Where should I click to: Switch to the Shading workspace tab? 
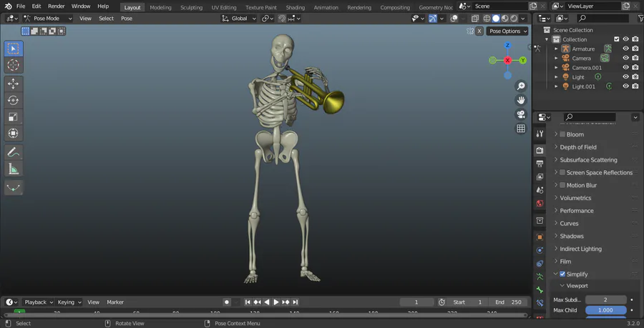[x=296, y=7]
